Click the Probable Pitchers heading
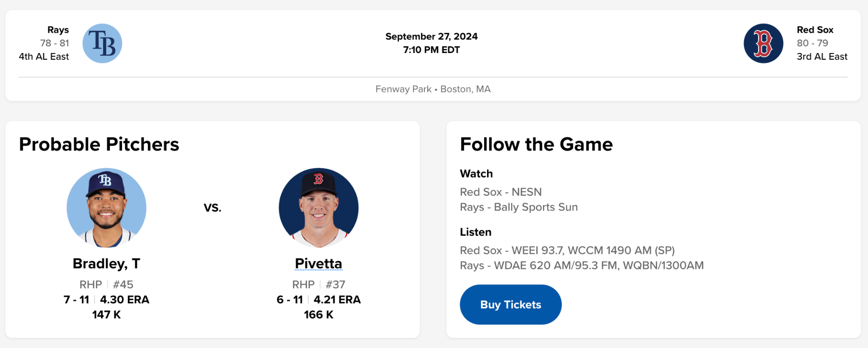The height and width of the screenshot is (348, 868). [x=99, y=144]
